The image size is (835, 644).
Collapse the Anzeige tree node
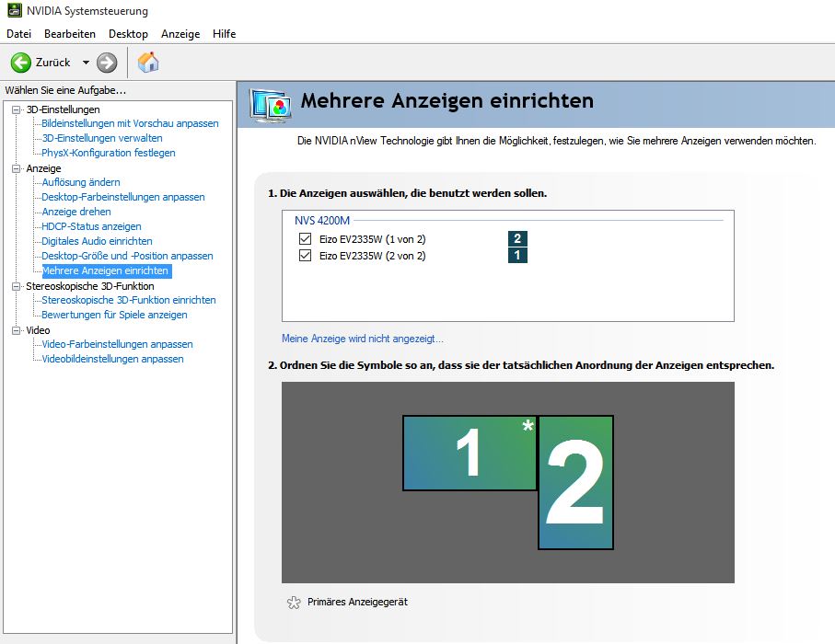click(17, 168)
